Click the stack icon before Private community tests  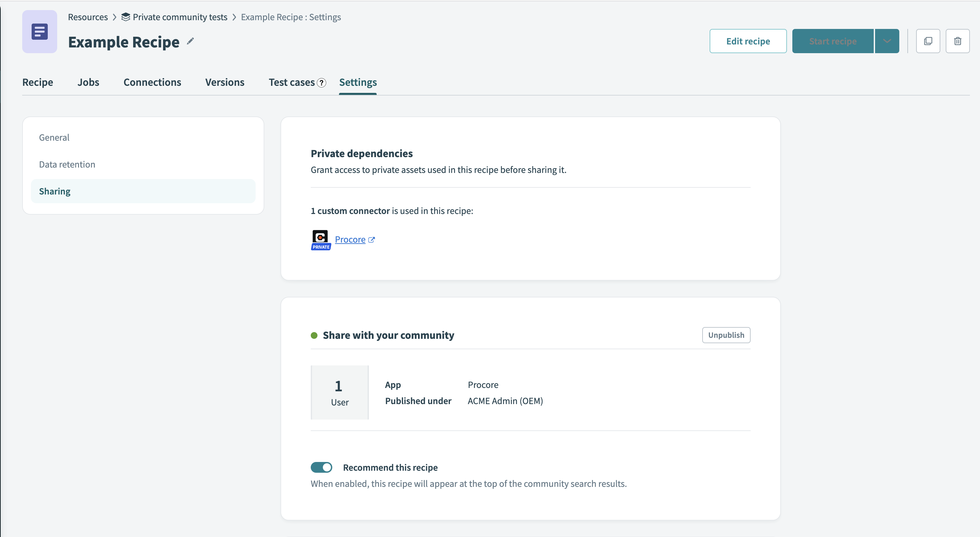125,17
